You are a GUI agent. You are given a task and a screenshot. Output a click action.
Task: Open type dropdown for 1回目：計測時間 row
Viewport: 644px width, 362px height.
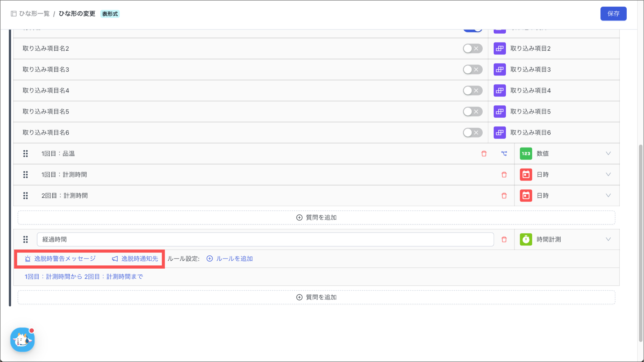tap(608, 175)
